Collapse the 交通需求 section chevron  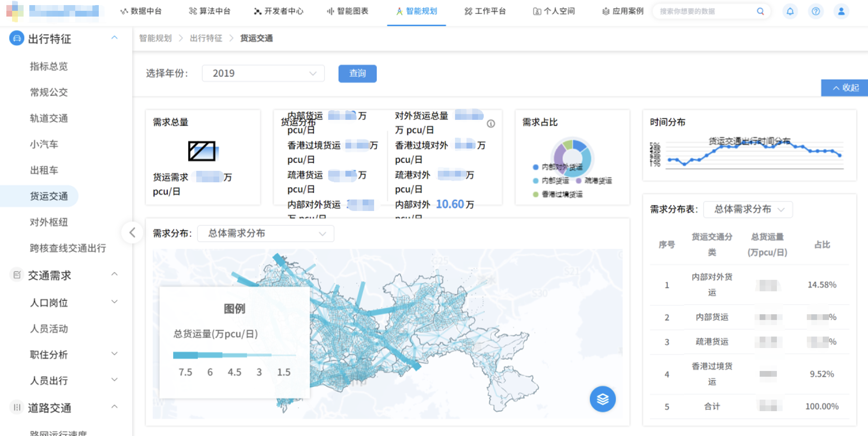115,274
